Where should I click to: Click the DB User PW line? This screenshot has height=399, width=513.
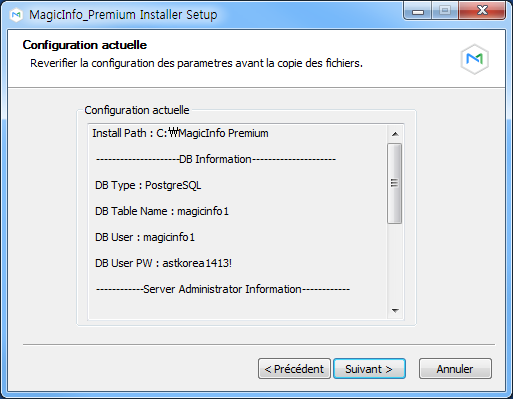click(x=163, y=263)
